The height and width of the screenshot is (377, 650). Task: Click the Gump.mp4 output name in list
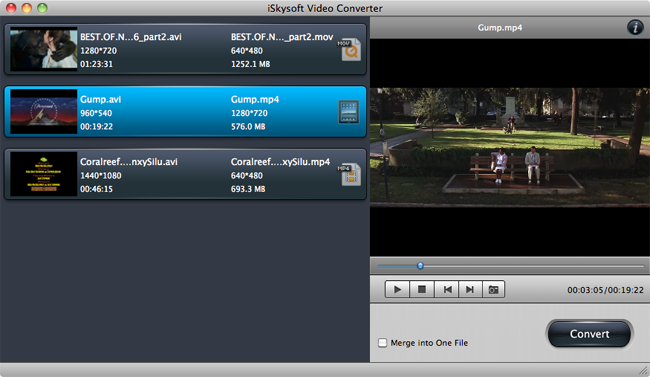tap(255, 100)
